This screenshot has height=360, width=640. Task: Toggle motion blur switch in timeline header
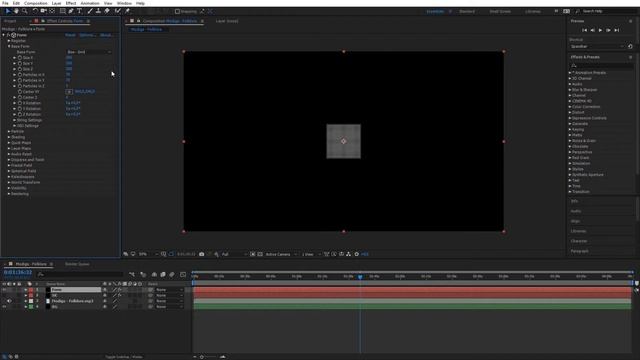coord(172,275)
